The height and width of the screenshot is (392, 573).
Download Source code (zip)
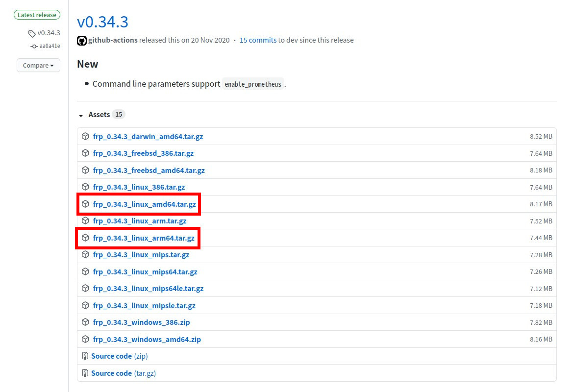[x=120, y=356]
